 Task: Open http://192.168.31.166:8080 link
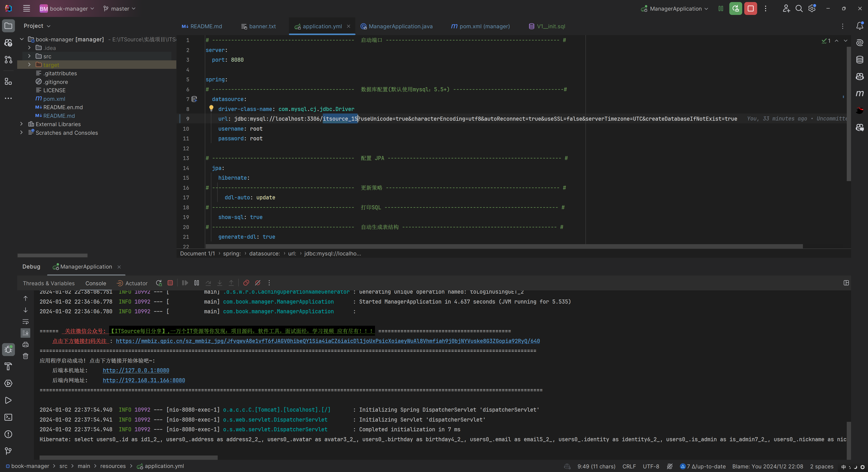tap(144, 380)
